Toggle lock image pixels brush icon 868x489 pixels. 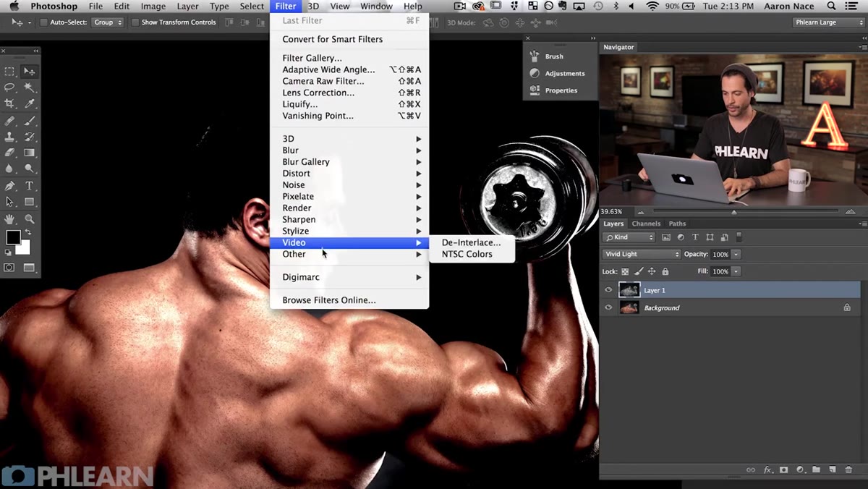pyautogui.click(x=639, y=271)
